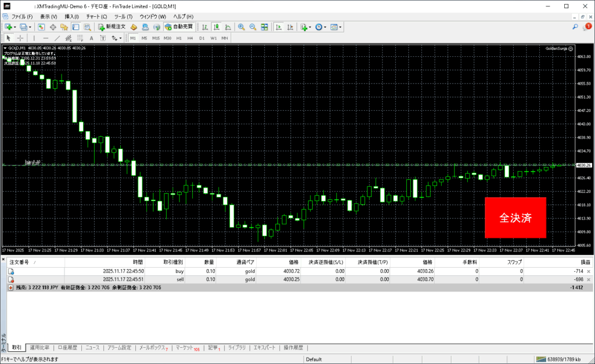Select the H1 timeframe button
Screen dimensions: 595x364
pos(179,38)
